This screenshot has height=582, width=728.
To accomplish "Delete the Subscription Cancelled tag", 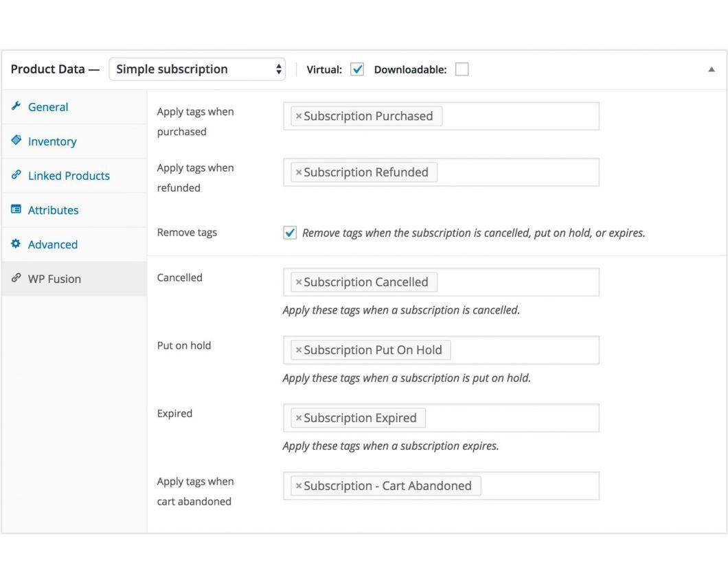I will pyautogui.click(x=299, y=283).
